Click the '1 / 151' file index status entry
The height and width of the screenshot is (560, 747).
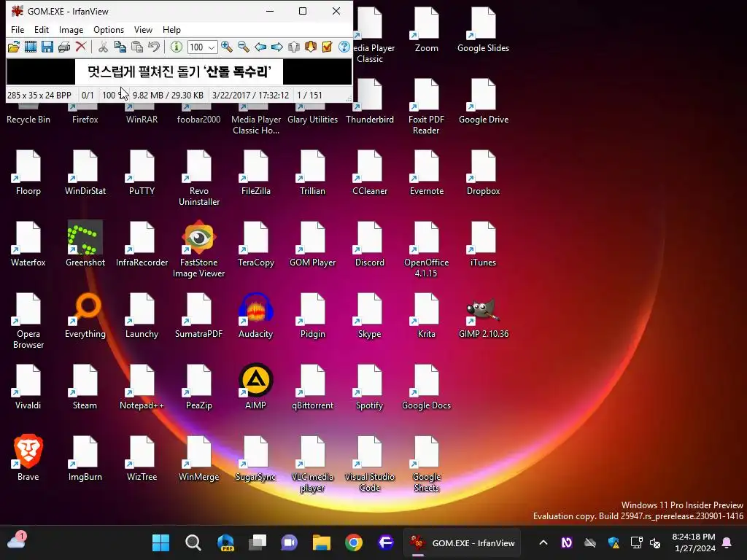[x=309, y=96]
